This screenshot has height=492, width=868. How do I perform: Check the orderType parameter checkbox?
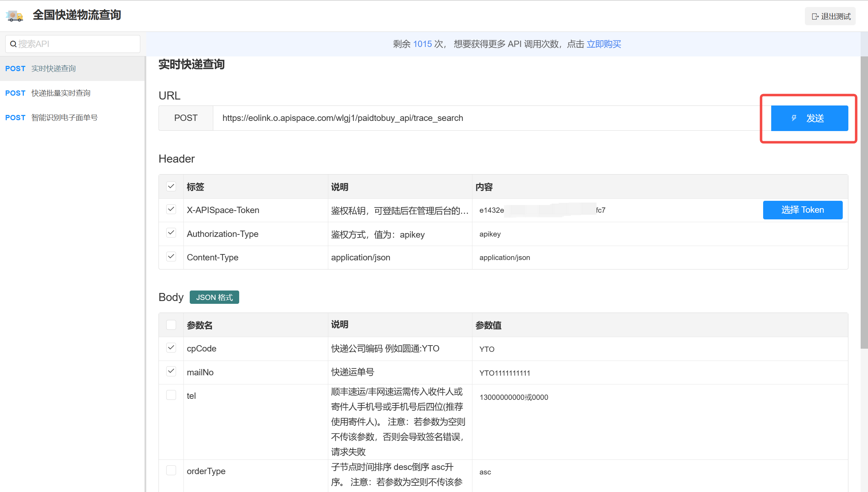(x=171, y=470)
